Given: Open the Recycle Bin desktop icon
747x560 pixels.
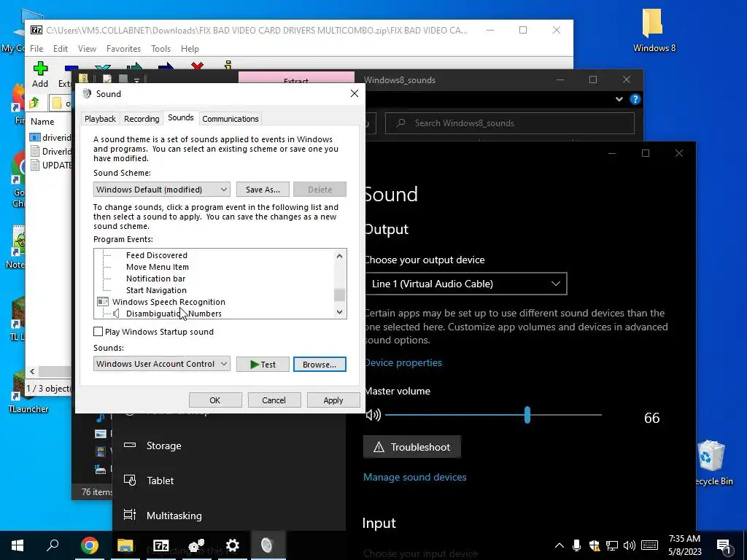Looking at the screenshot, I should tap(711, 463).
